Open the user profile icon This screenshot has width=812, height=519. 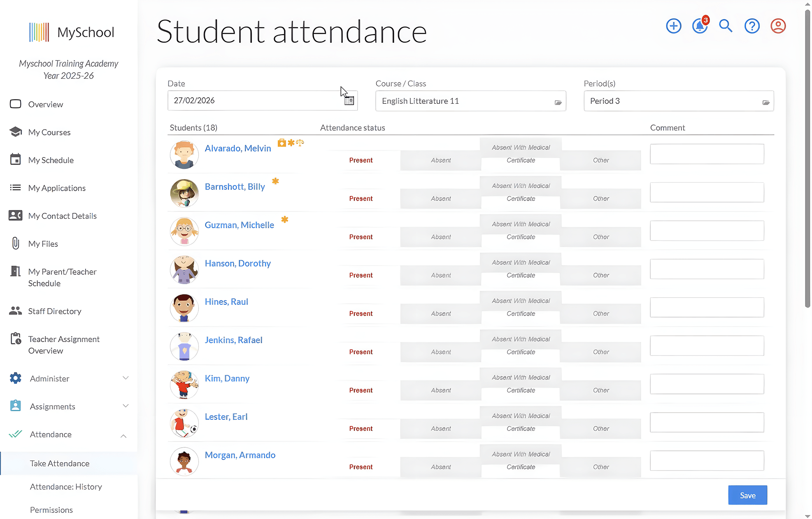tap(778, 26)
